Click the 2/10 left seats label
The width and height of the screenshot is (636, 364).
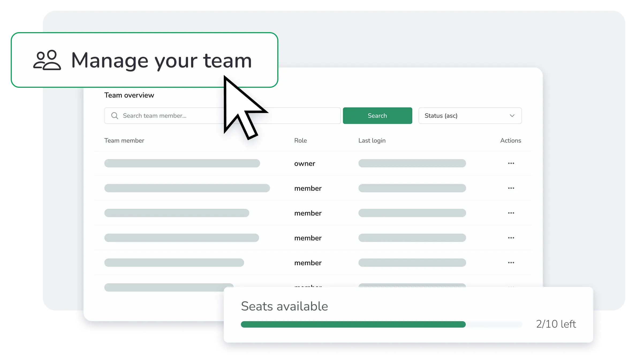[x=556, y=324]
